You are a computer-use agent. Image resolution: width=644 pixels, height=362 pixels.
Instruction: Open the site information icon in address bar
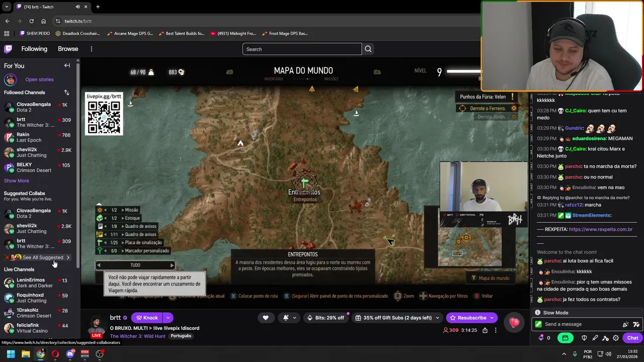[58, 21]
